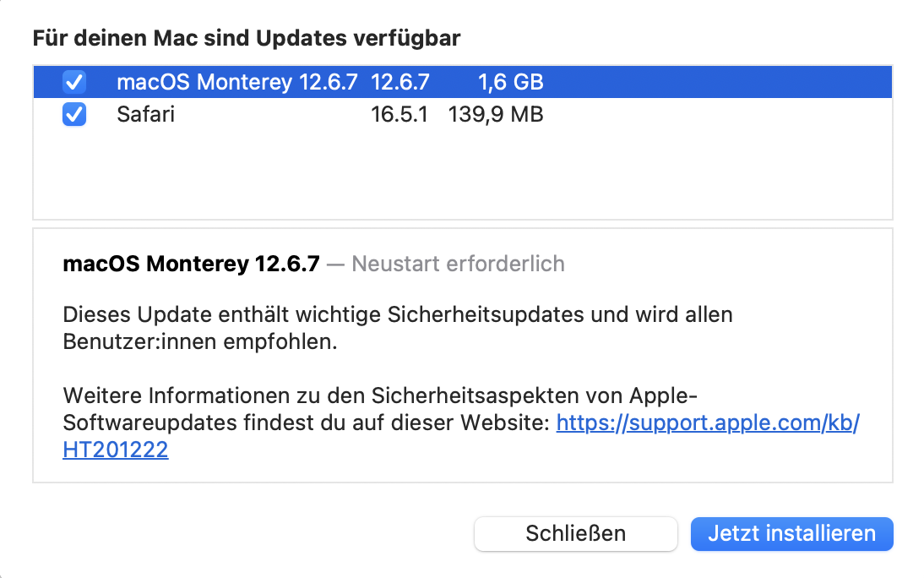The height and width of the screenshot is (578, 924).
Task: Click the bold macOS Monterey 12.6.7 heading
Action: point(191,264)
